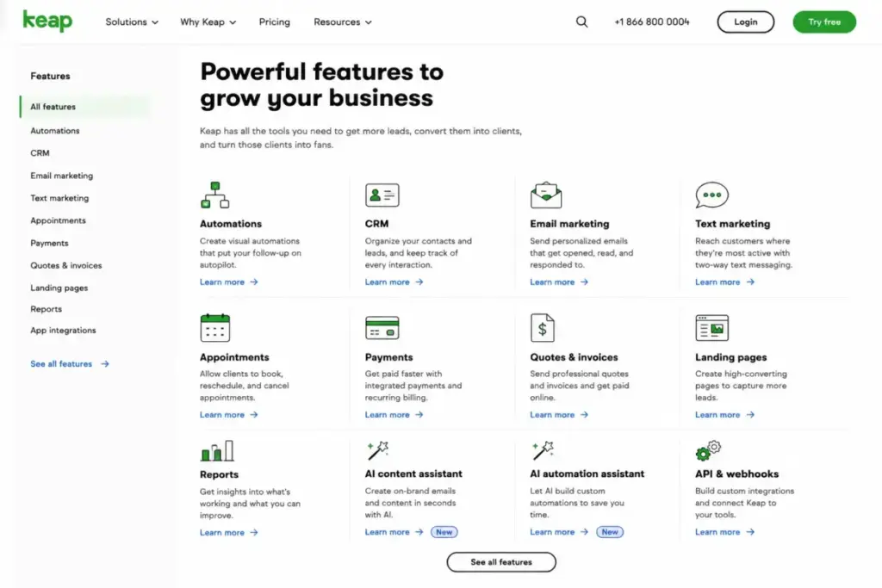Click the Automations card heading

coord(231,224)
